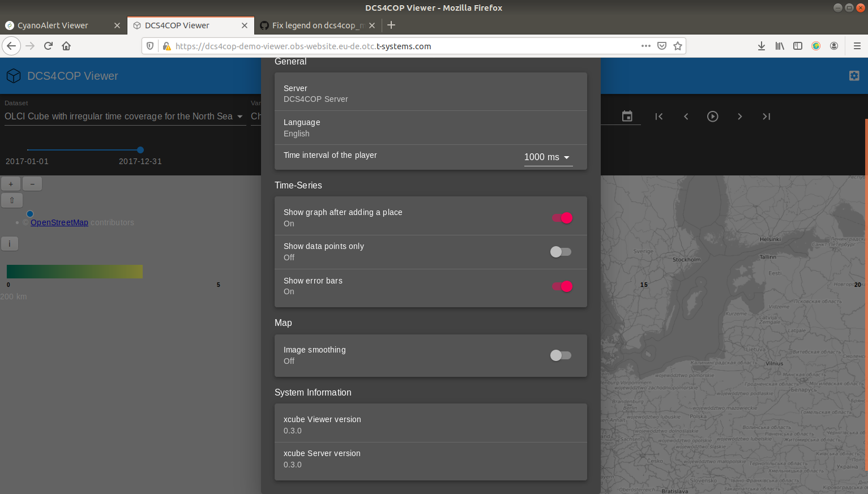
Task: Open the calendar date picker
Action: pyautogui.click(x=627, y=116)
